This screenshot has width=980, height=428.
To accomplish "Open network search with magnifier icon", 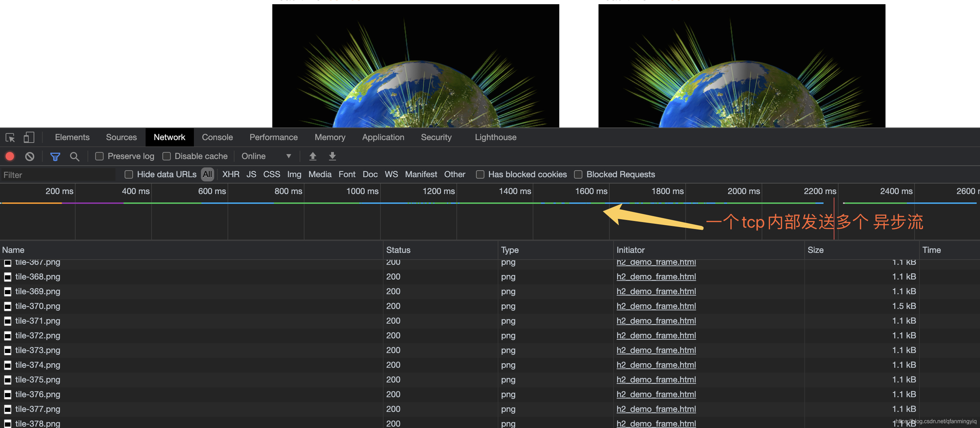I will (x=75, y=157).
